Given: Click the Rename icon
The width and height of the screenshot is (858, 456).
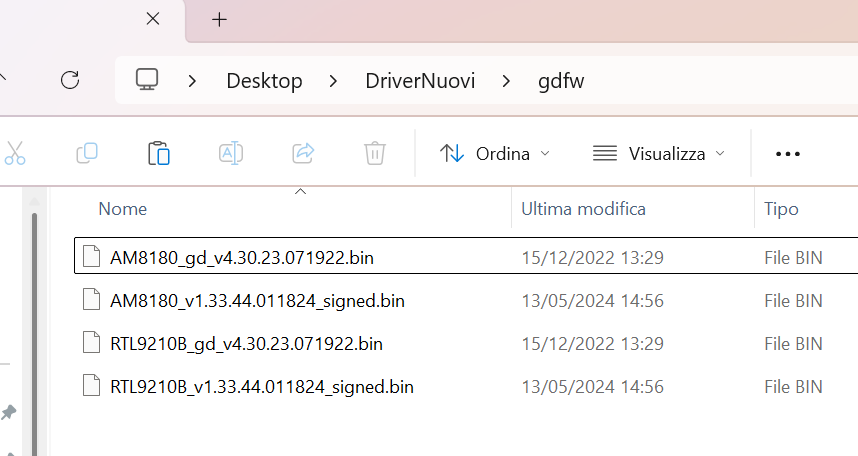Looking at the screenshot, I should pos(231,153).
